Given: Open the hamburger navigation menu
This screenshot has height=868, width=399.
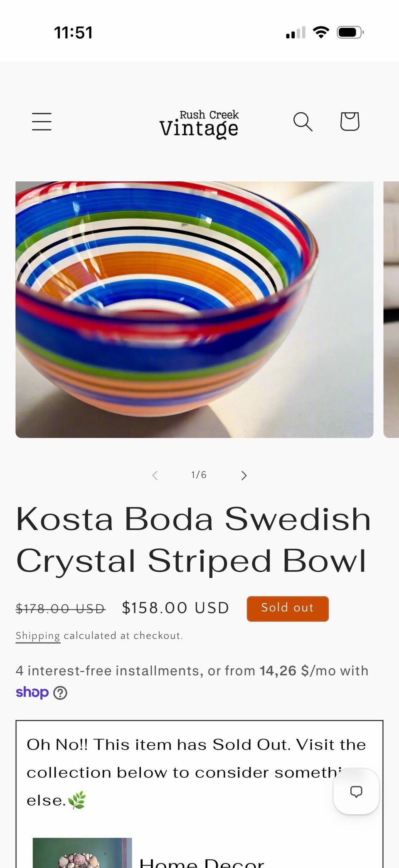Looking at the screenshot, I should 42,121.
